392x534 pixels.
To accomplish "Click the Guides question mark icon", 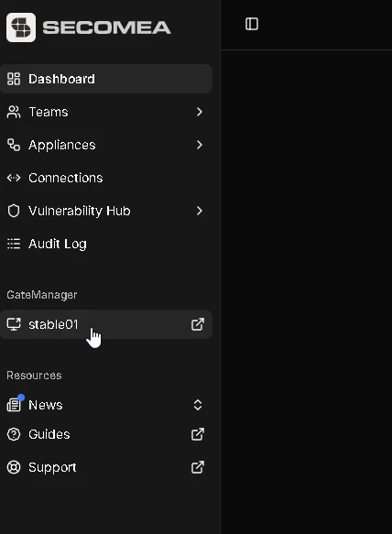I will click(14, 434).
